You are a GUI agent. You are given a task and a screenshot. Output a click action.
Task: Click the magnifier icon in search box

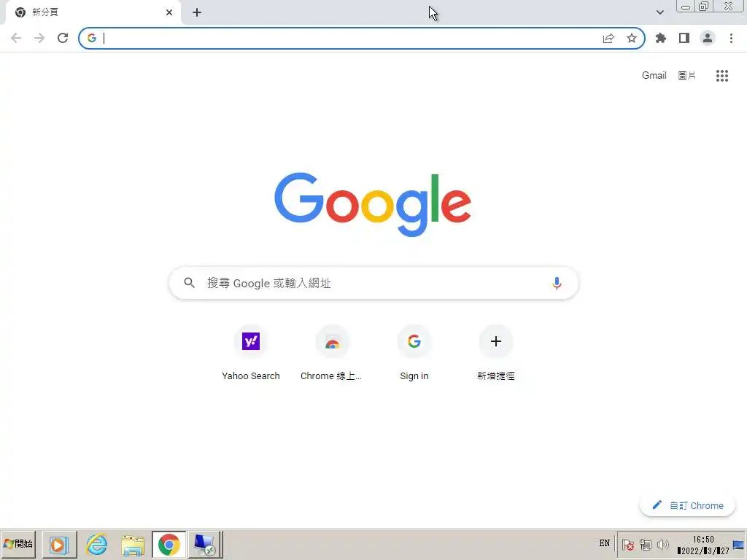189,283
